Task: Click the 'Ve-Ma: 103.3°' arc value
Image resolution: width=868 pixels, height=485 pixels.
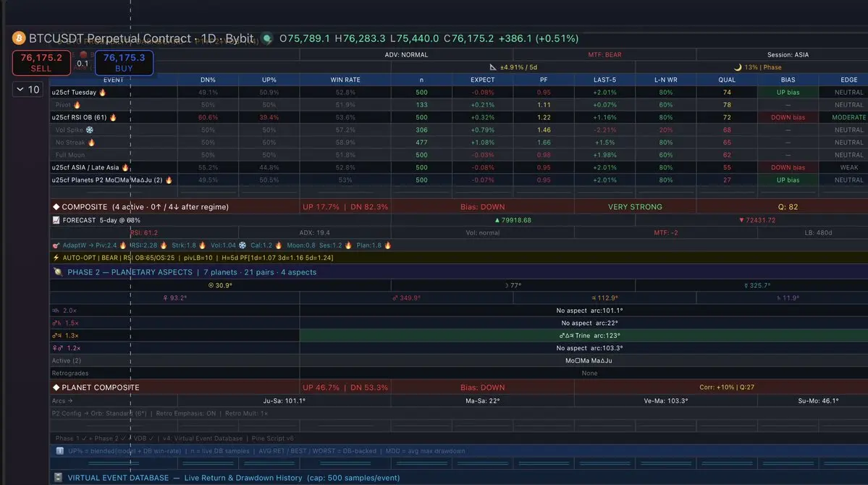Action: [x=665, y=400]
